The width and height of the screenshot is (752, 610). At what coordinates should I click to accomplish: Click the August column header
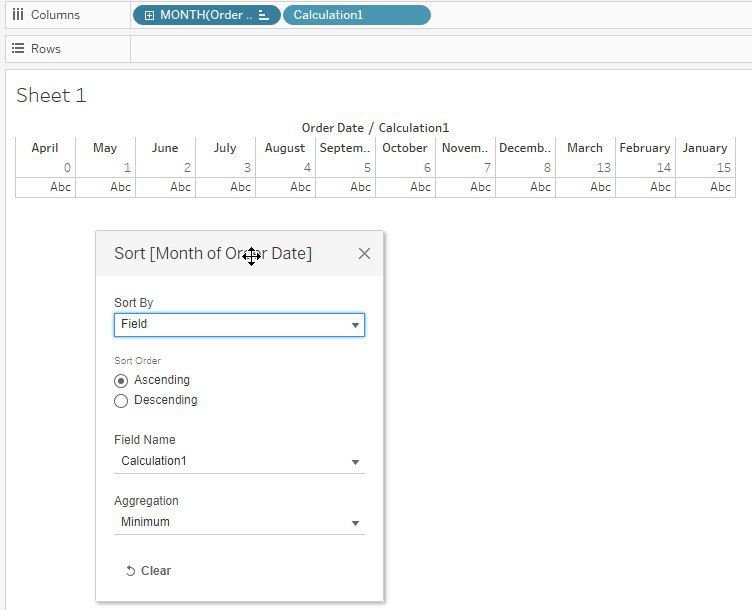285,148
